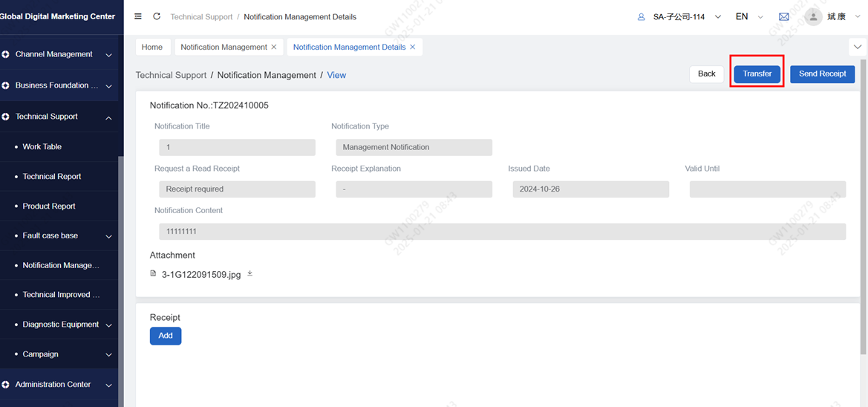This screenshot has width=868, height=407.
Task: Open the tab list dropdown arrow
Action: (x=857, y=47)
